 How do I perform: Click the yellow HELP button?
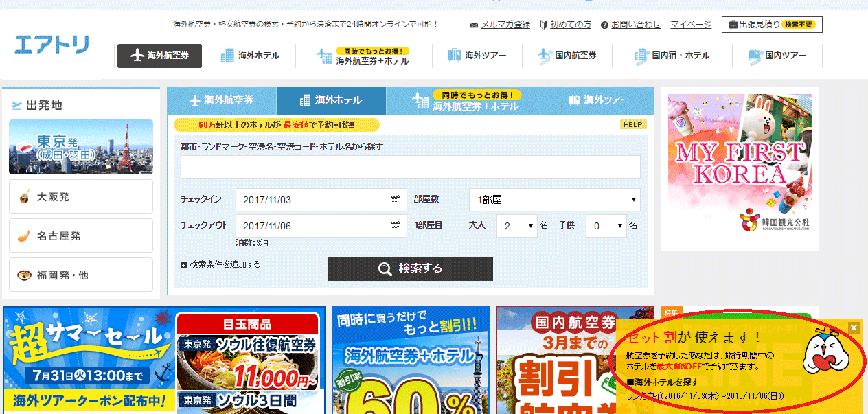(x=633, y=125)
